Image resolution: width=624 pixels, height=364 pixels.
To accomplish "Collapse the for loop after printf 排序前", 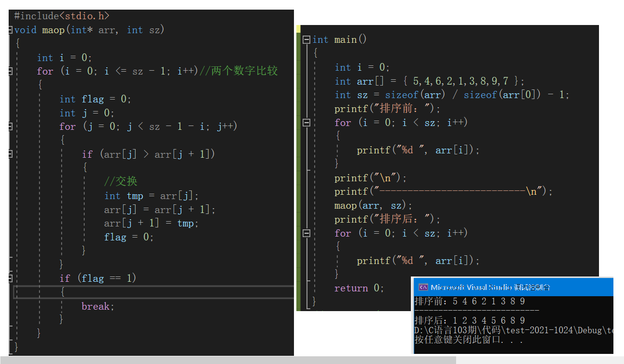I will click(x=306, y=123).
